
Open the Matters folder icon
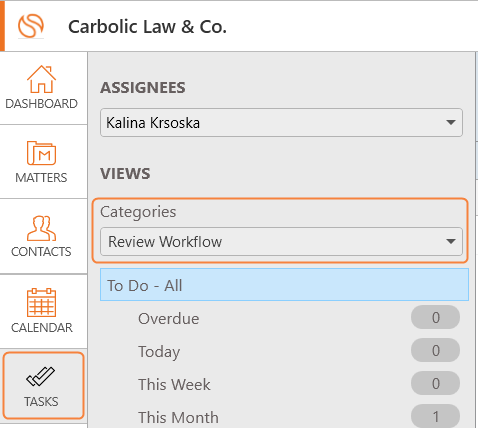[x=41, y=153]
